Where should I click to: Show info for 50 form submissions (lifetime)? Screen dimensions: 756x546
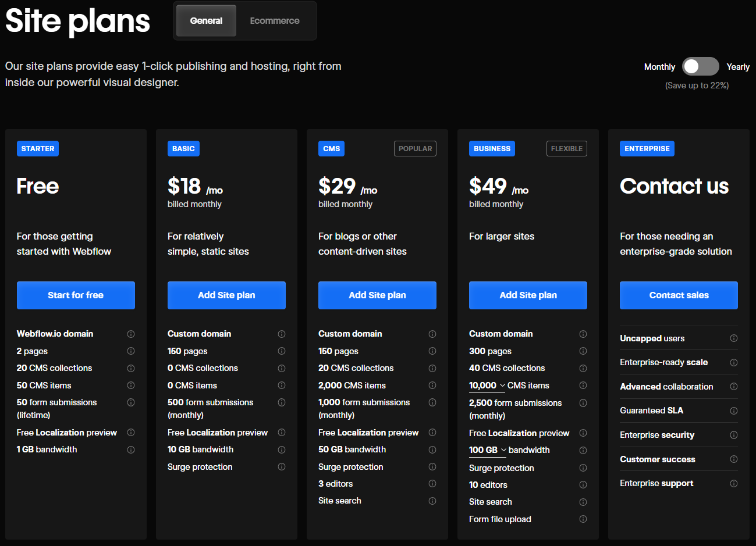pos(131,402)
